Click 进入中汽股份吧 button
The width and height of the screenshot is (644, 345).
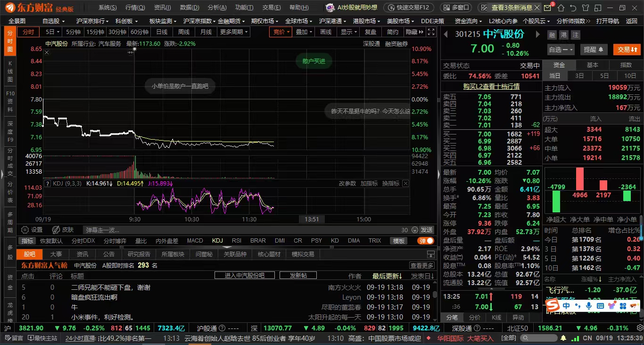point(244,275)
